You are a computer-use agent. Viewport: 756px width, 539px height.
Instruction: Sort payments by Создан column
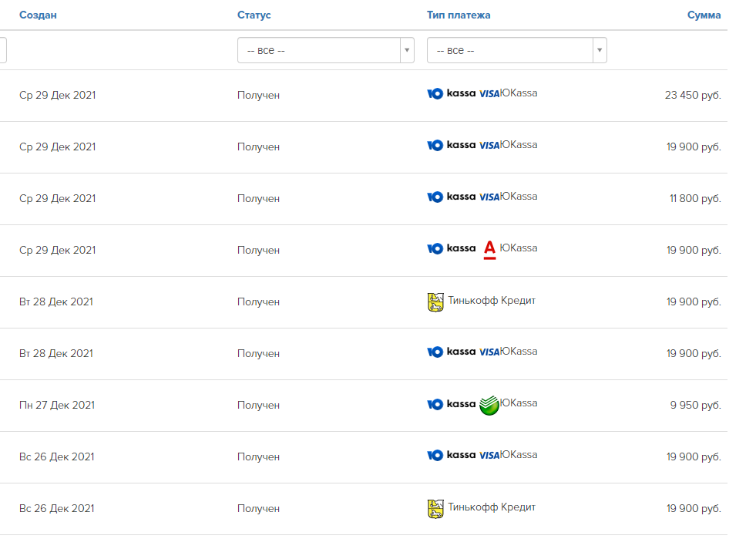pos(38,15)
